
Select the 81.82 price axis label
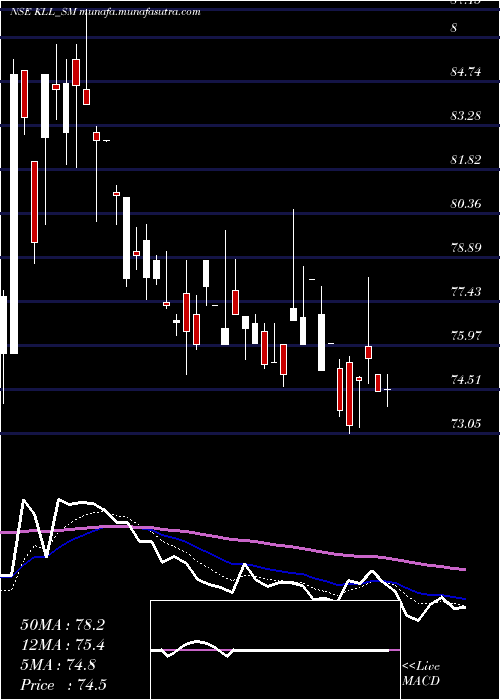[466, 160]
